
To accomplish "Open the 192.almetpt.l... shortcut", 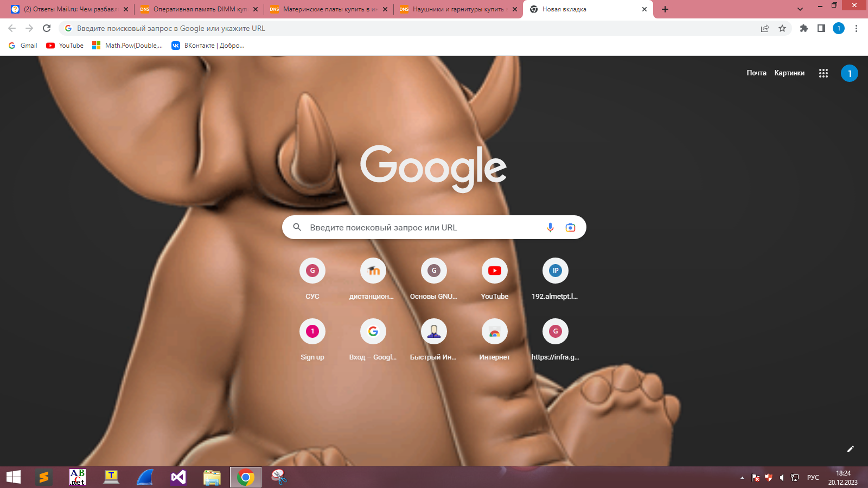I will 556,279.
